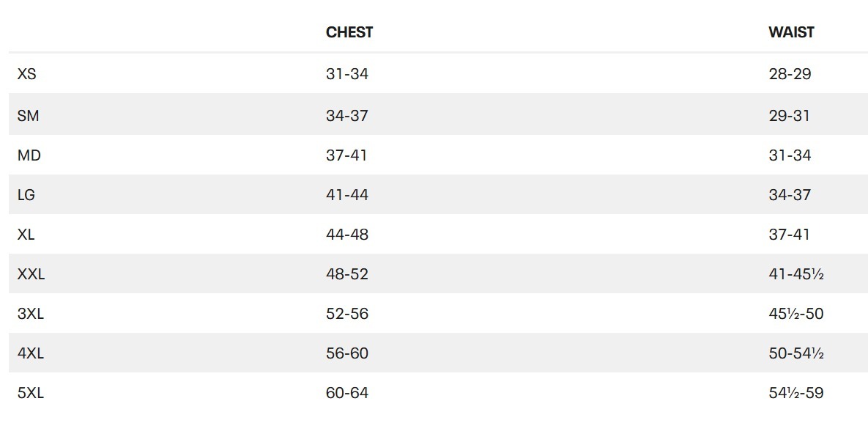
Task: Click waist measurement 41-45½
Action: click(796, 274)
